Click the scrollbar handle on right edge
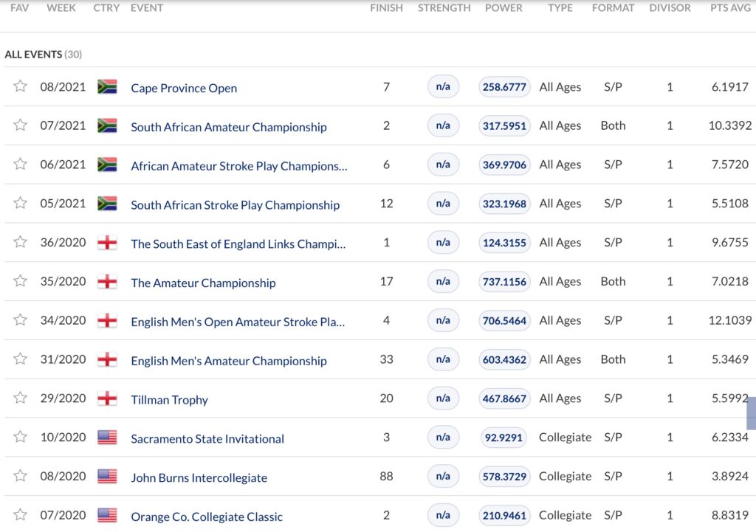 [752, 413]
